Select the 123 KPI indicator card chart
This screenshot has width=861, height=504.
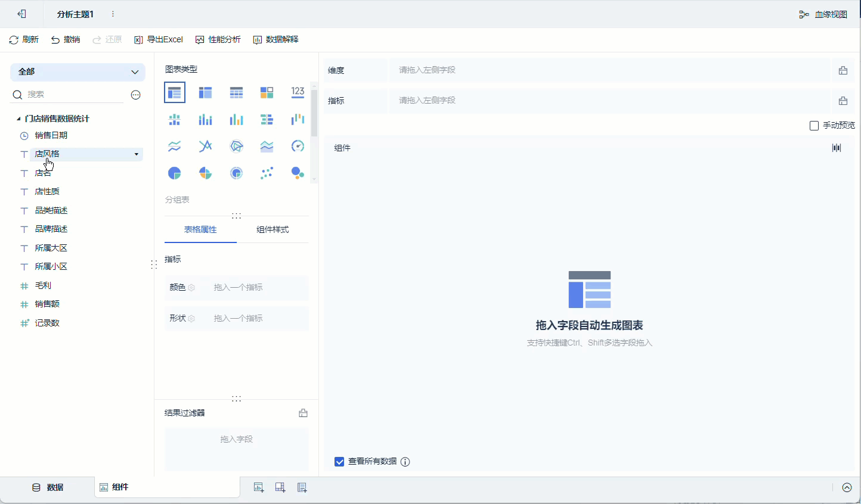tap(298, 92)
